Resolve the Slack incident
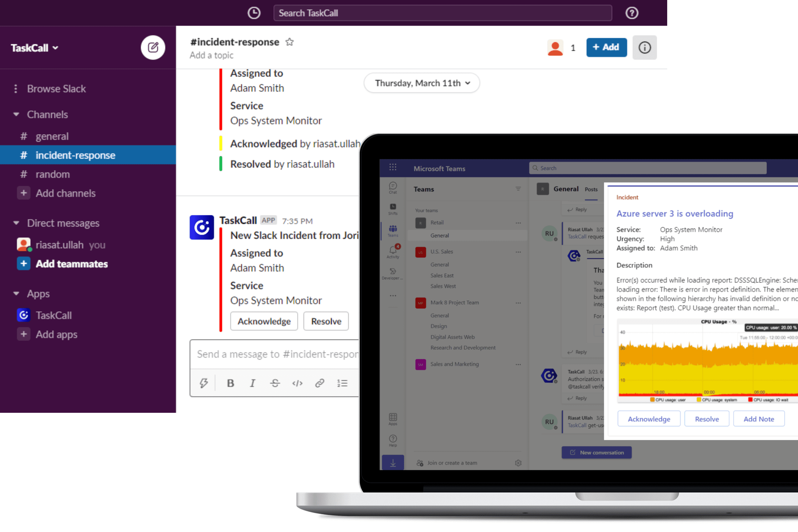 326,321
